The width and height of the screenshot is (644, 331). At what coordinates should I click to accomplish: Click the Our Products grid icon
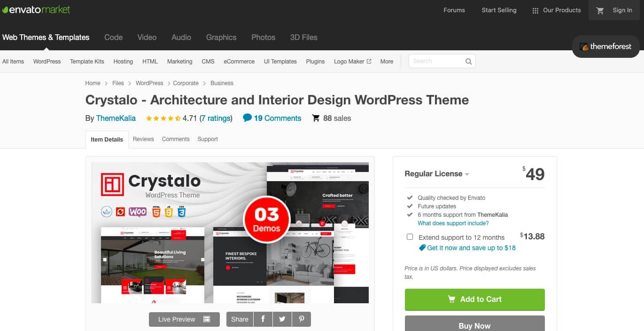(535, 10)
